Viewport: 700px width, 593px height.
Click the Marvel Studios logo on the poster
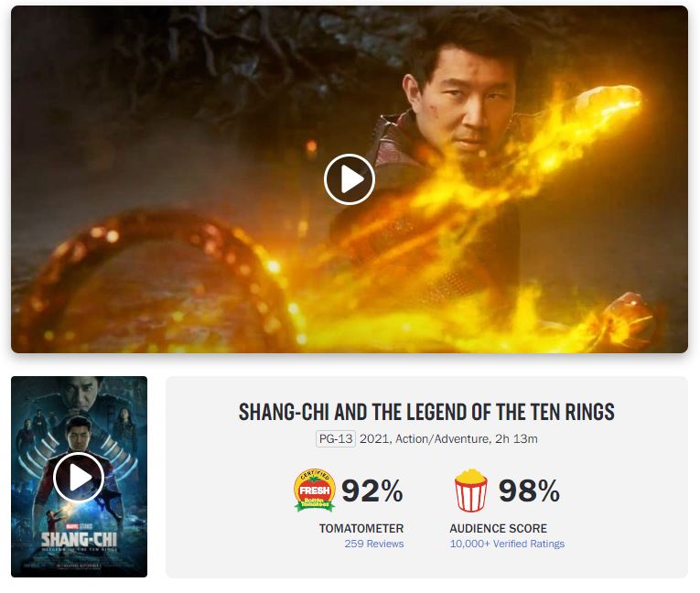tap(79, 526)
